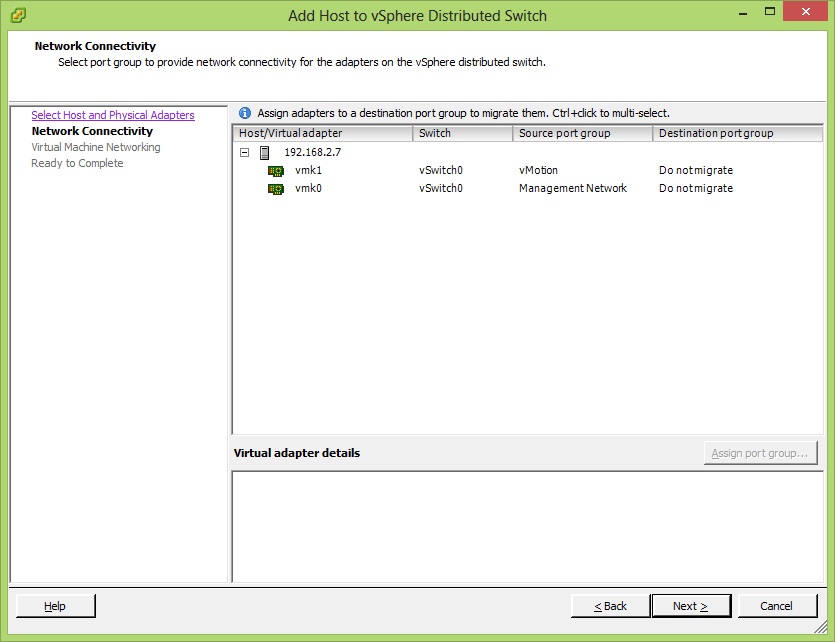The width and height of the screenshot is (835, 642).
Task: Collapse the 192.168.2.7 host tree node
Action: (245, 153)
